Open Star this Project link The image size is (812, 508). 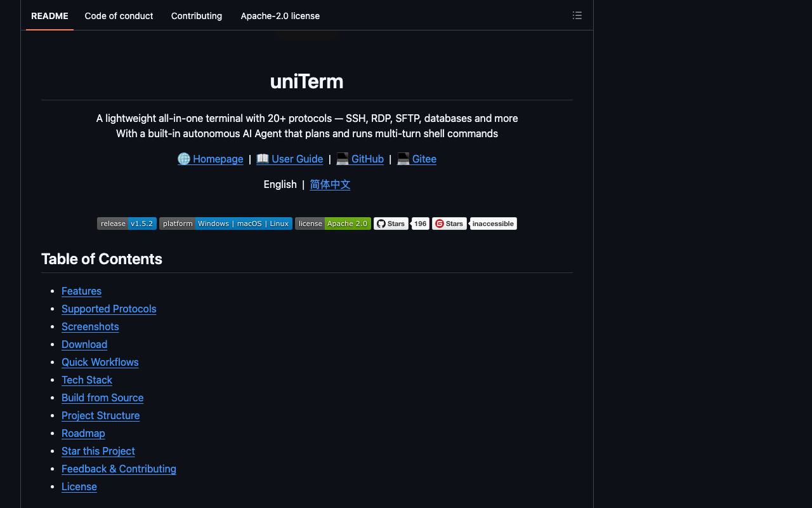[98, 451]
